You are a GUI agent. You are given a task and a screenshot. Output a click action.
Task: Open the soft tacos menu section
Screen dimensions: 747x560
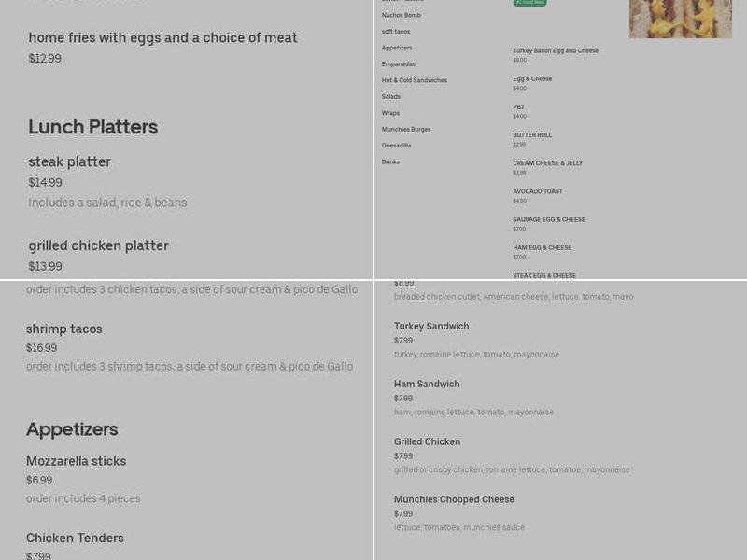point(397,31)
